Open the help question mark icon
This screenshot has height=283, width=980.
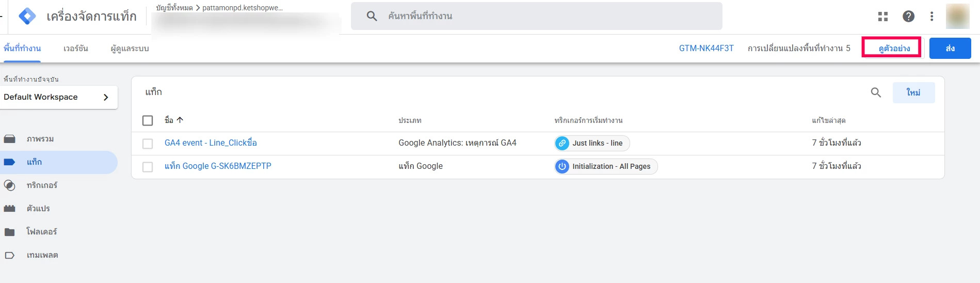coord(908,17)
